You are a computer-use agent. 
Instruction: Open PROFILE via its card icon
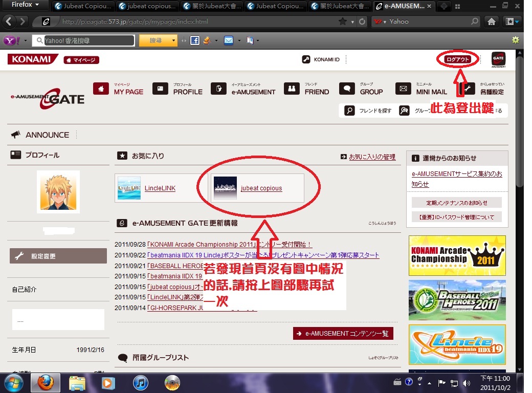coord(160,89)
